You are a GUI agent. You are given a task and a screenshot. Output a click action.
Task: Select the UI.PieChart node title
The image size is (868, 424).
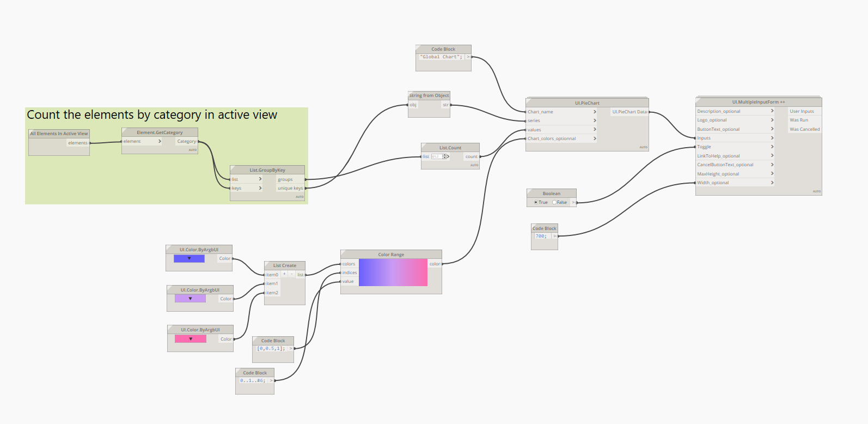[x=586, y=102]
